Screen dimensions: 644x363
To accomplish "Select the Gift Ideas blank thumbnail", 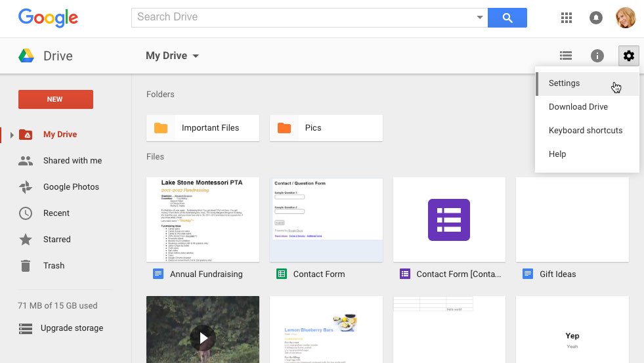I will [572, 219].
